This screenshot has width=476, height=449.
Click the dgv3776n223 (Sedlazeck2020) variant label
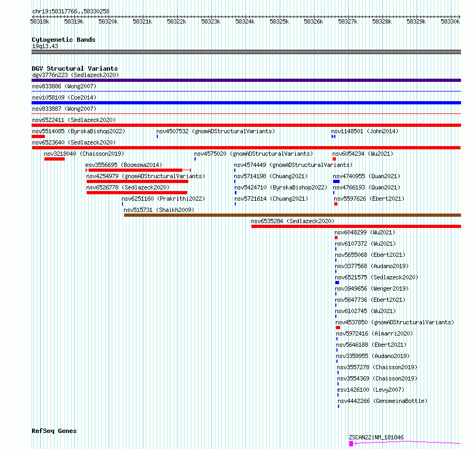click(x=75, y=75)
